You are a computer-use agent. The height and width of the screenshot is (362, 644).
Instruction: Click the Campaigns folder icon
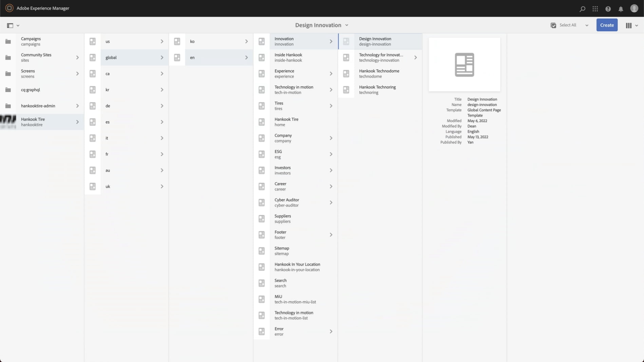click(x=8, y=41)
